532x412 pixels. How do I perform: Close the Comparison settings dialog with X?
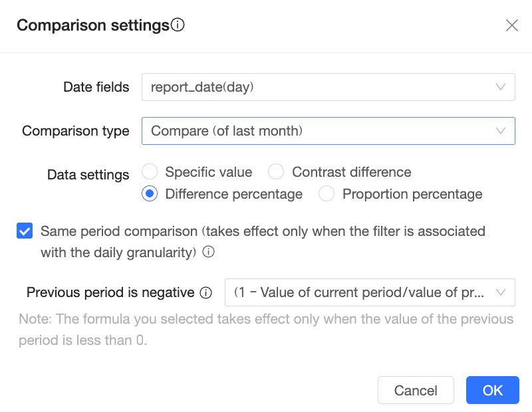click(x=512, y=25)
